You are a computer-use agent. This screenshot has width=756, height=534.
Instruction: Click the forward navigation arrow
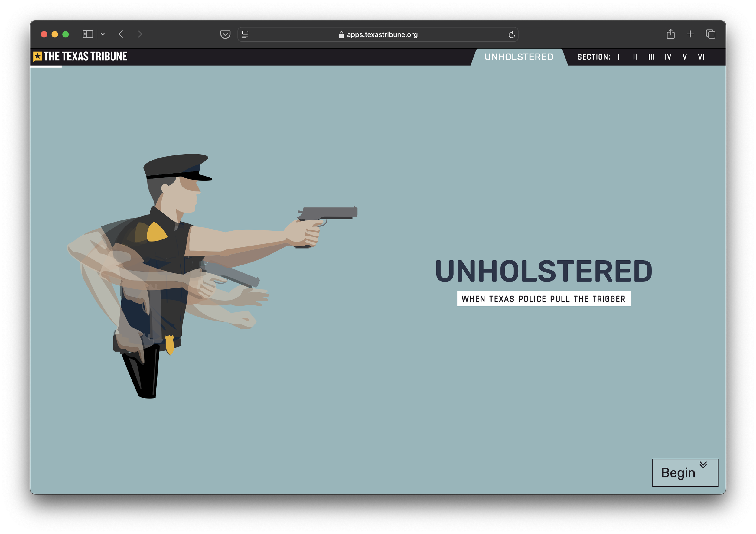point(140,34)
